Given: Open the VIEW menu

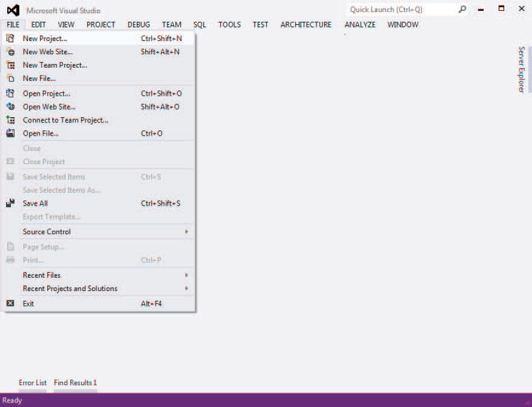Looking at the screenshot, I should pos(66,25).
